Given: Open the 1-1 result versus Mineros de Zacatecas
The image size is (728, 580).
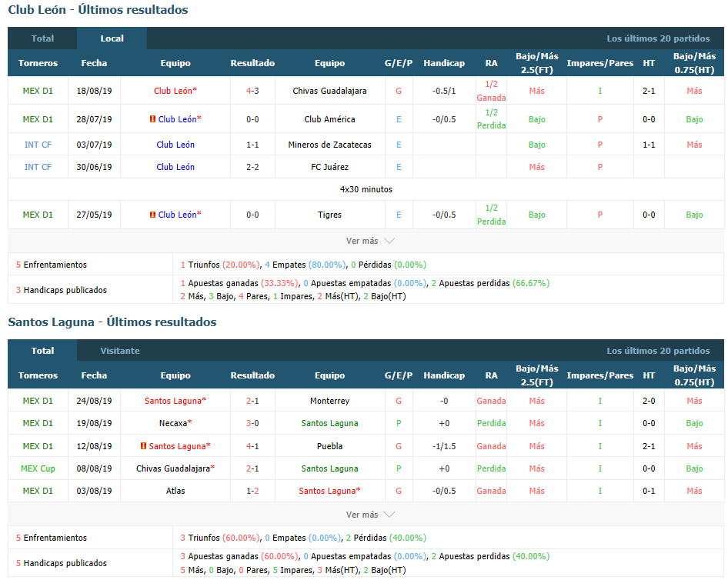Looking at the screenshot, I should click(252, 145).
